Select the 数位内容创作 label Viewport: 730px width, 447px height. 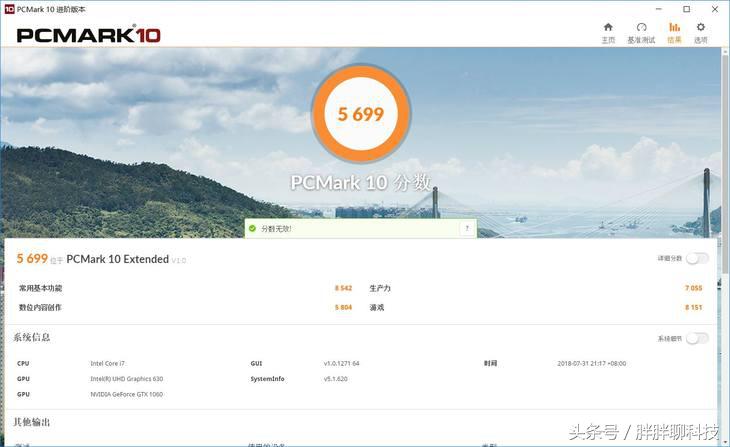[x=40, y=307]
